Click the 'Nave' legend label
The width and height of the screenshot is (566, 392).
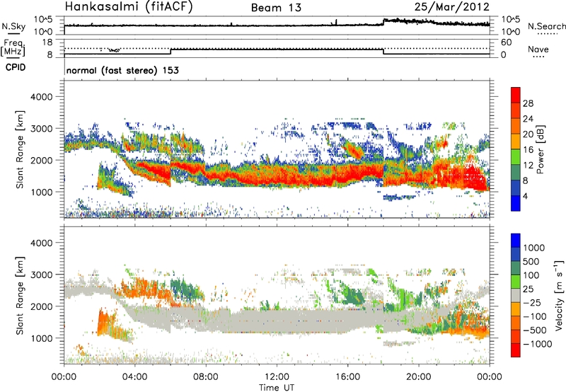(538, 49)
